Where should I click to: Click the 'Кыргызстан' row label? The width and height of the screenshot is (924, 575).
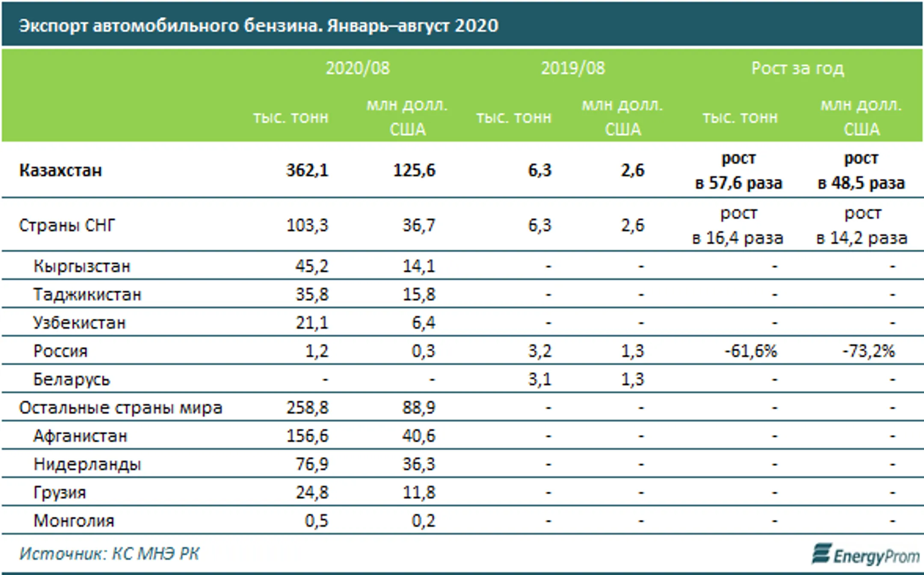pyautogui.click(x=82, y=267)
